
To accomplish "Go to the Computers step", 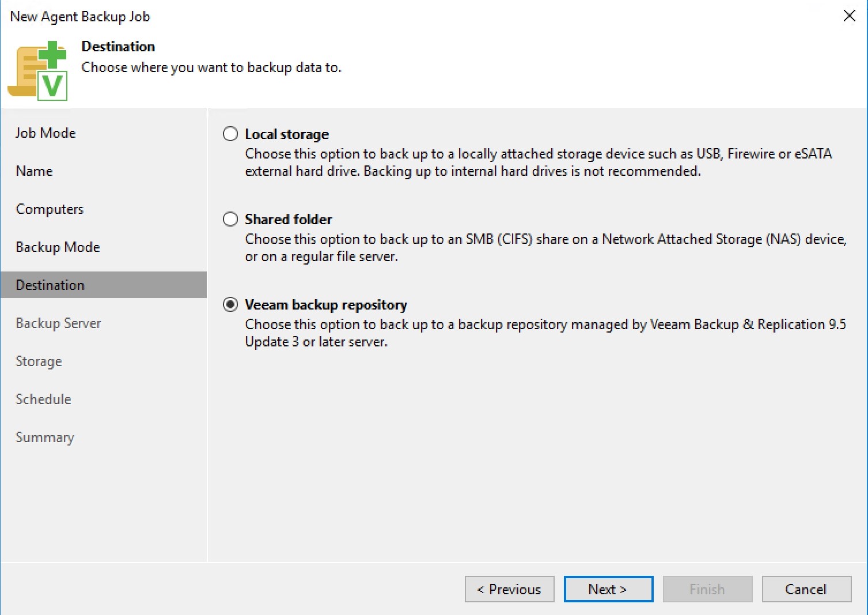I will pyautogui.click(x=49, y=209).
